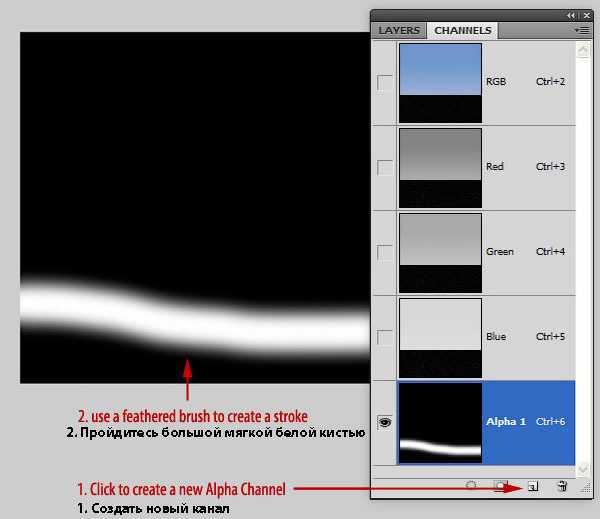600x519 pixels.
Task: Switch to the Layers tab
Action: pos(399,30)
